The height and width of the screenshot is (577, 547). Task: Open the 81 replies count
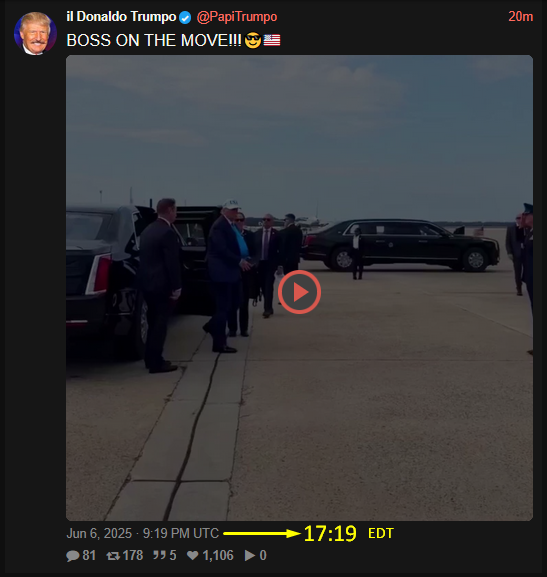(x=89, y=556)
